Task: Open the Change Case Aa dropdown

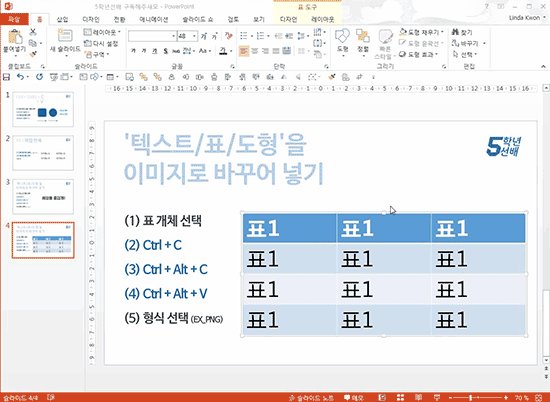Action: click(x=205, y=51)
